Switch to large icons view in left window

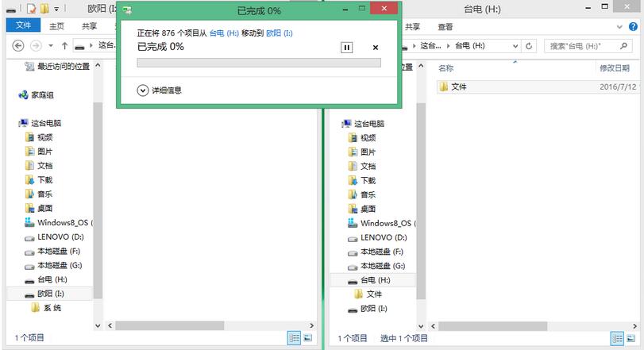click(307, 338)
